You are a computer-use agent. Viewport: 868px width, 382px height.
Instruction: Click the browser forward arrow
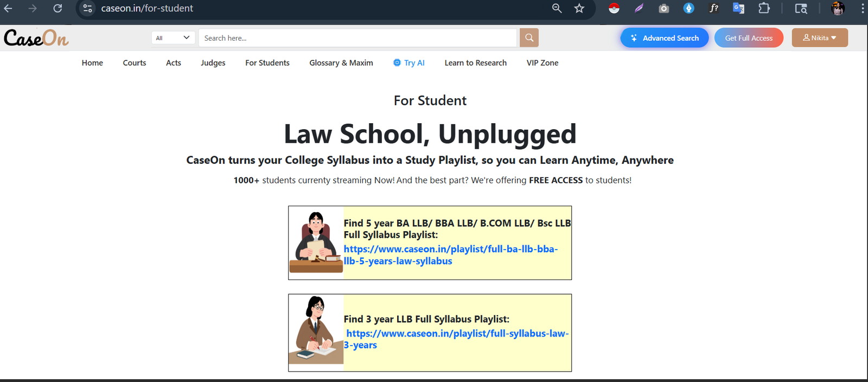point(33,8)
